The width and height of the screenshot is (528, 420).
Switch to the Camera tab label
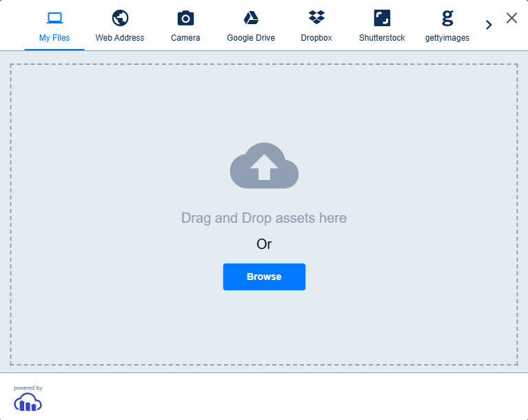185,38
